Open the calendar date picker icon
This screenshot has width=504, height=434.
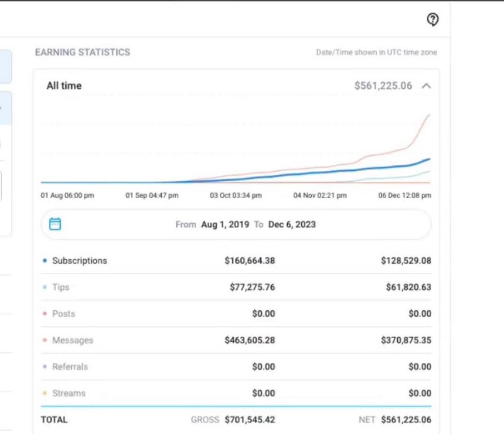coord(55,224)
